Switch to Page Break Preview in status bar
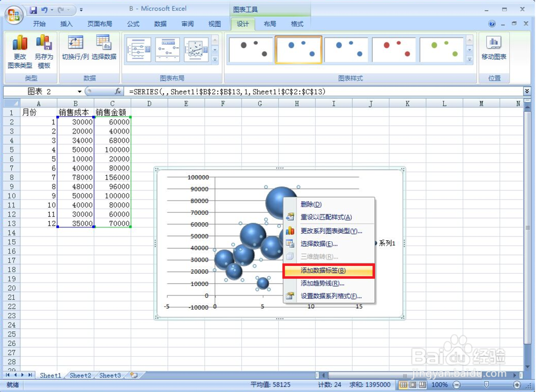 click(x=422, y=385)
